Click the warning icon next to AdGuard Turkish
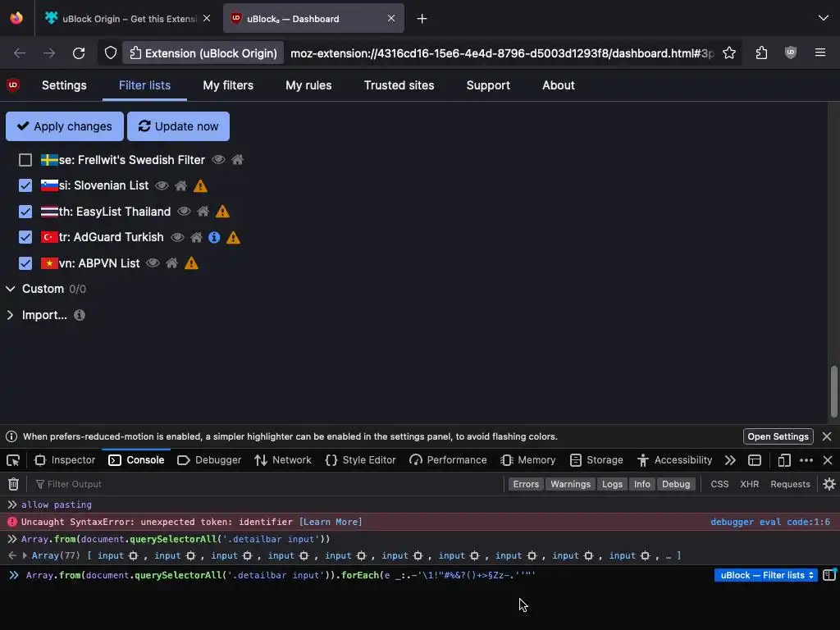 (x=233, y=237)
